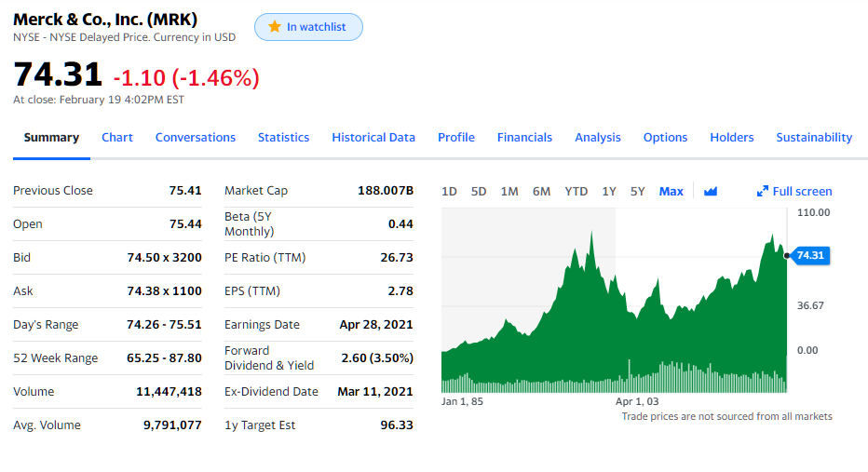Click the 36.67 y-axis label
This screenshot has height=472, width=868.
pyautogui.click(x=810, y=305)
